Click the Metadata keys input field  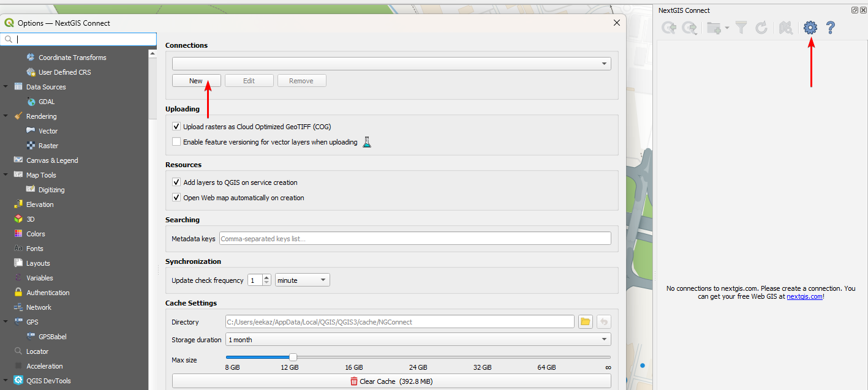click(415, 239)
